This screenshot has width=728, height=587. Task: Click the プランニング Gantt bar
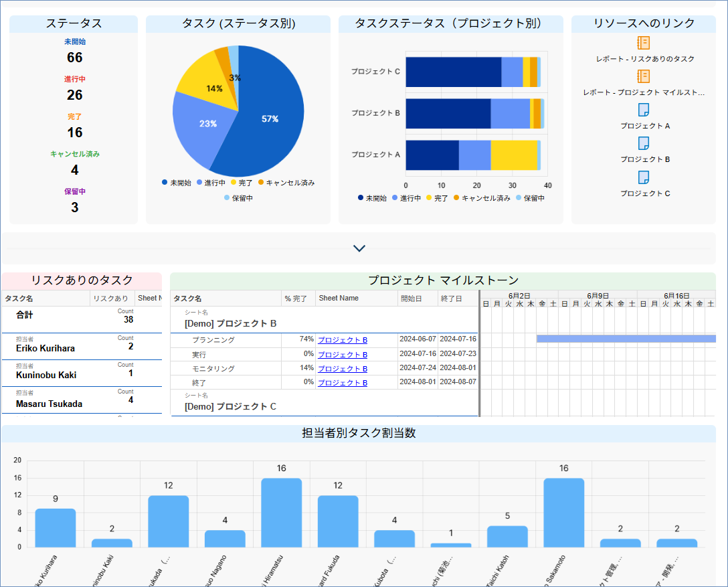[x=626, y=339]
